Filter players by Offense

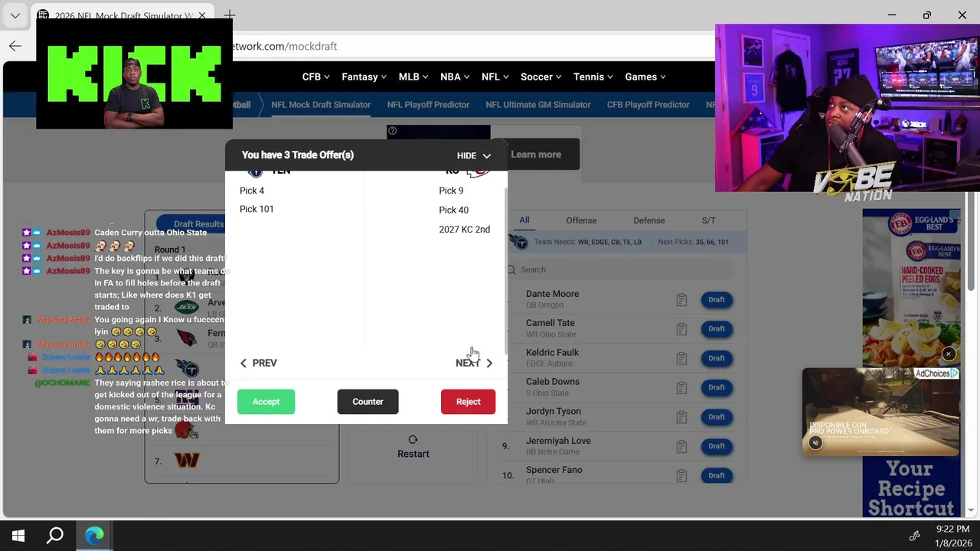pyautogui.click(x=581, y=220)
